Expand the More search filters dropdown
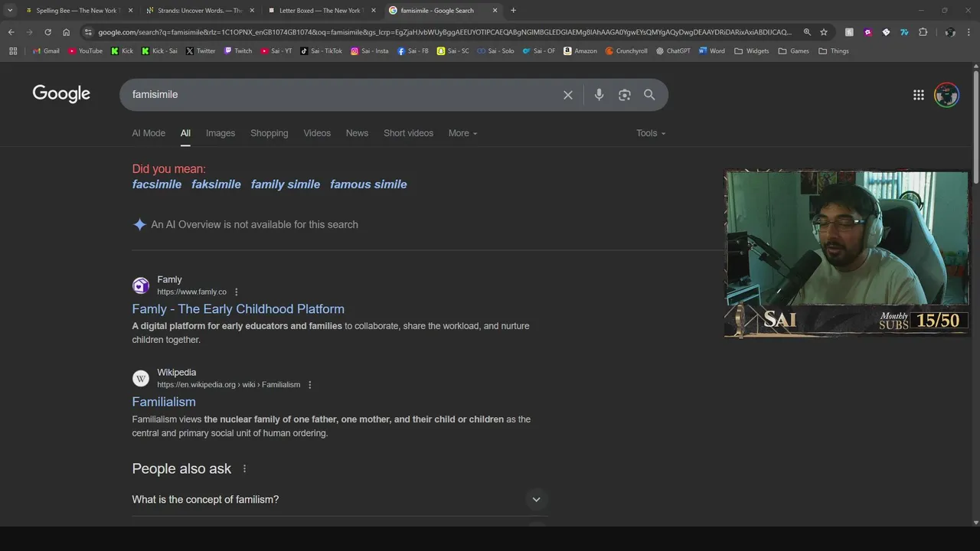The width and height of the screenshot is (980, 551). [x=462, y=133]
